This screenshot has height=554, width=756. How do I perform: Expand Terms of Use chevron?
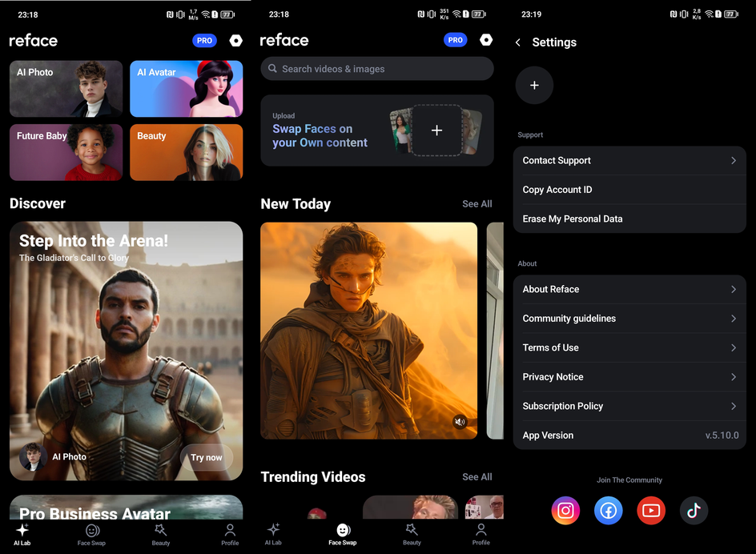pyautogui.click(x=734, y=347)
